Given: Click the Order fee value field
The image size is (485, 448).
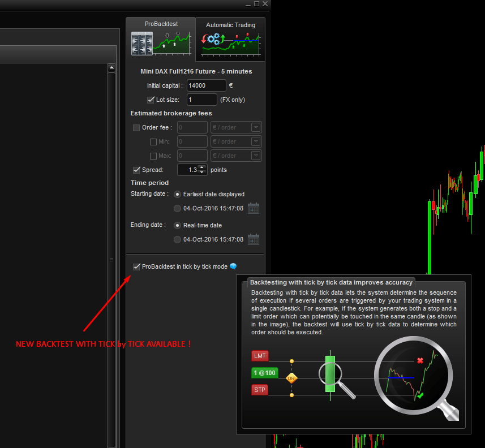Looking at the screenshot, I should (x=192, y=127).
